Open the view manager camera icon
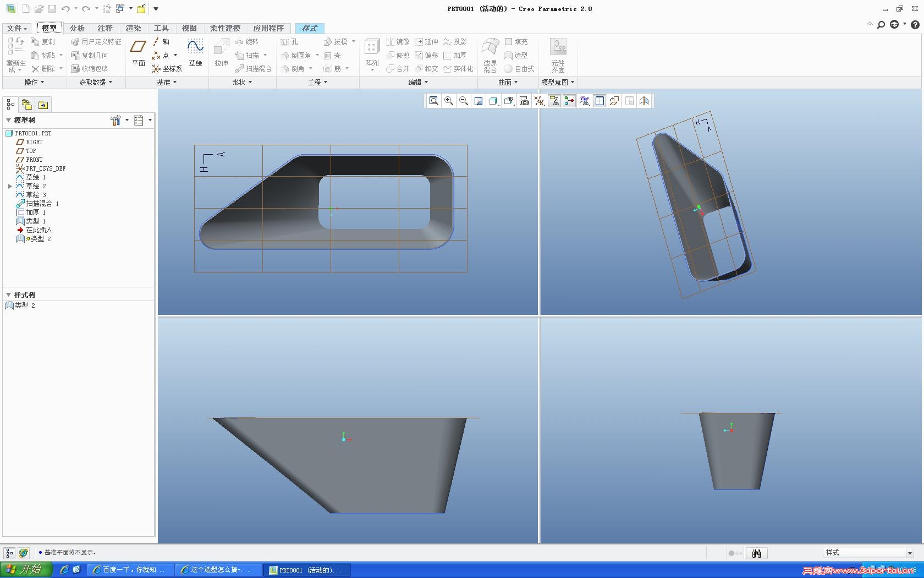Image resolution: width=924 pixels, height=578 pixels. click(524, 101)
